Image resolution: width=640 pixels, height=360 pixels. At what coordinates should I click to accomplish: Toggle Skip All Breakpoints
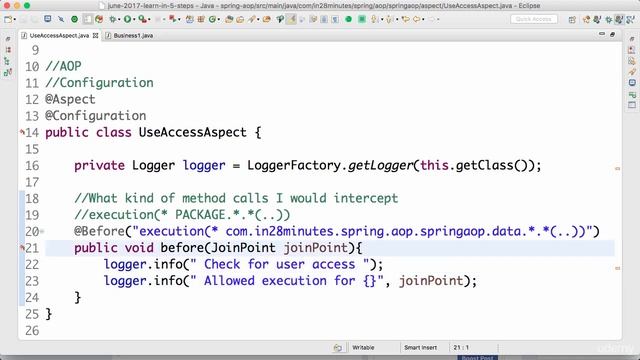point(61,19)
